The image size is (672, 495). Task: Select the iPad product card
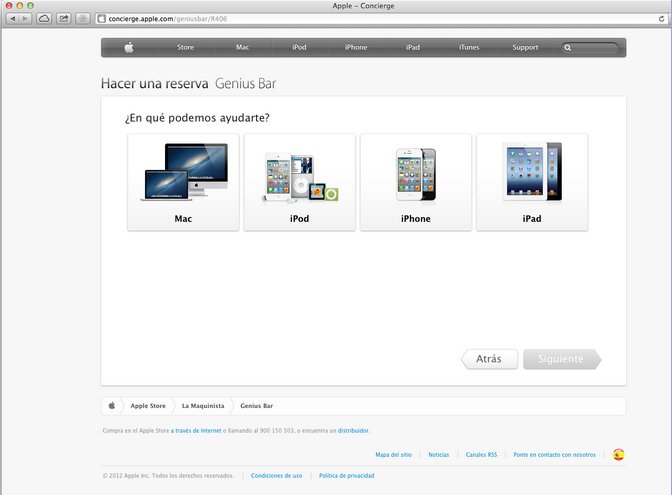pos(532,182)
